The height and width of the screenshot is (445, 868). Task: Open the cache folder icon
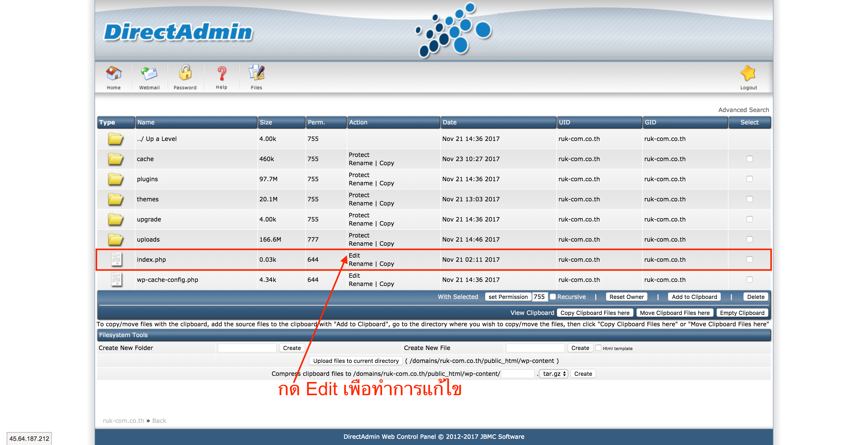(x=115, y=159)
